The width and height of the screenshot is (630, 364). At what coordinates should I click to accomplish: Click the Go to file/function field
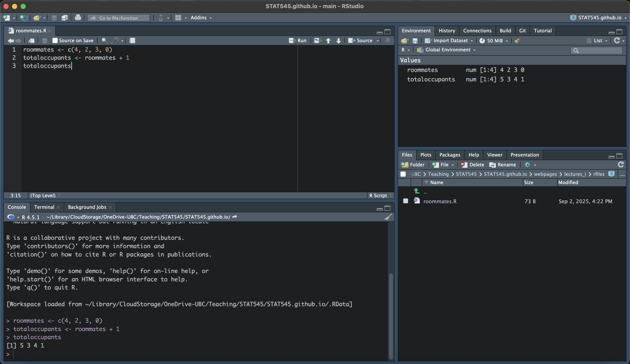[119, 18]
